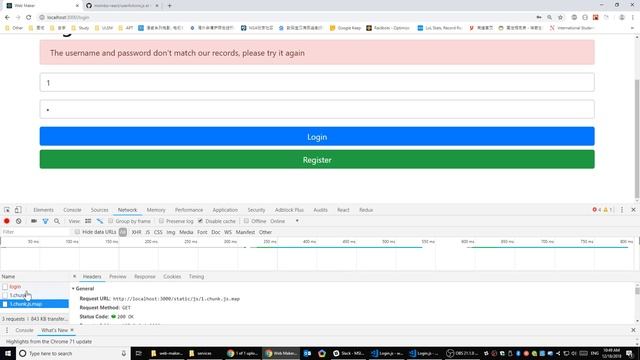Viewport: 640px width, 360px height.
Task: Uncheck the Disable cache checkbox
Action: coord(200,221)
